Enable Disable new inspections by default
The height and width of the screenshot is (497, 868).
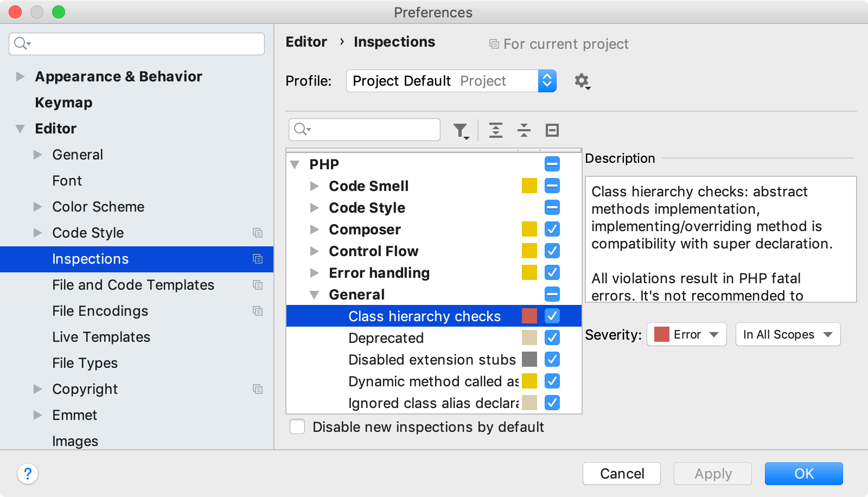coord(297,427)
